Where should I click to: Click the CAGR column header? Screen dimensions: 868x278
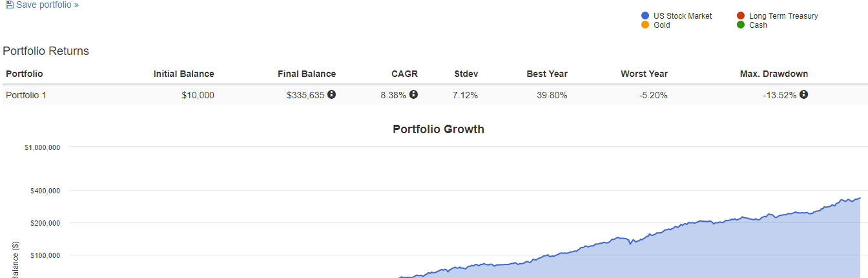pyautogui.click(x=404, y=74)
